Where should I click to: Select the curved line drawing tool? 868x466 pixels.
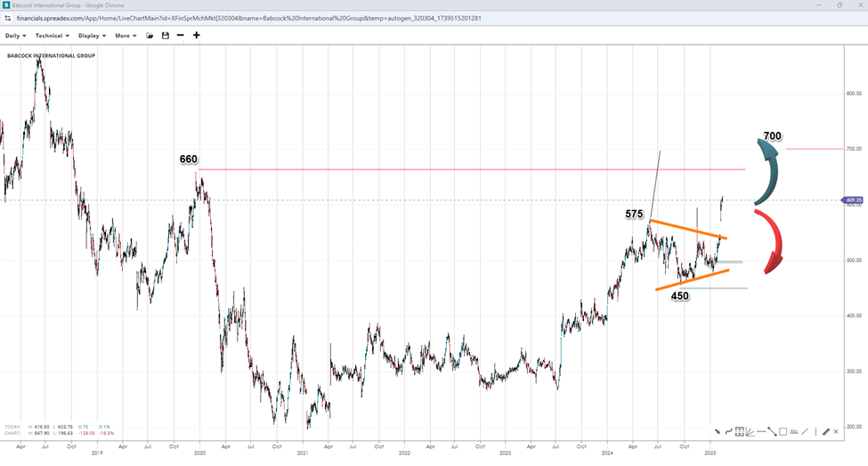[x=728, y=431]
